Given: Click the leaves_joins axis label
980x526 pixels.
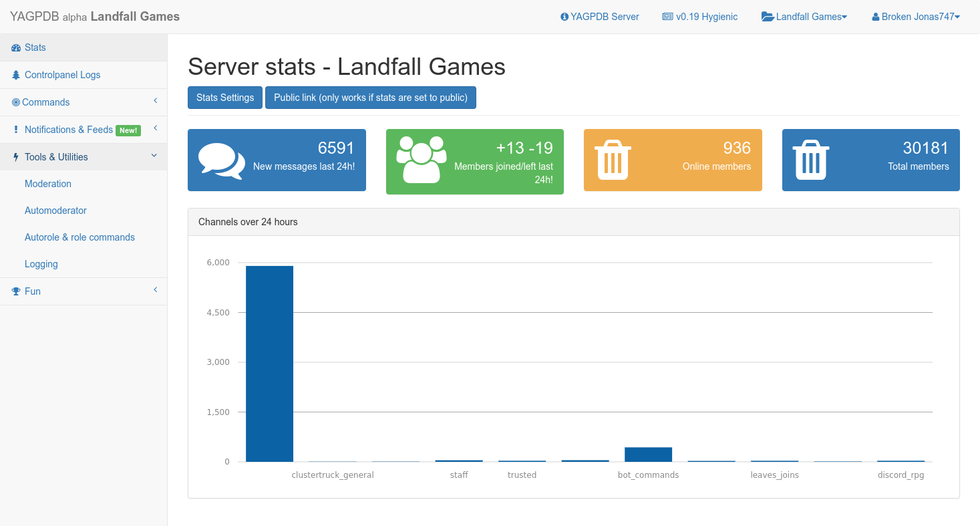Looking at the screenshot, I should tap(774, 475).
